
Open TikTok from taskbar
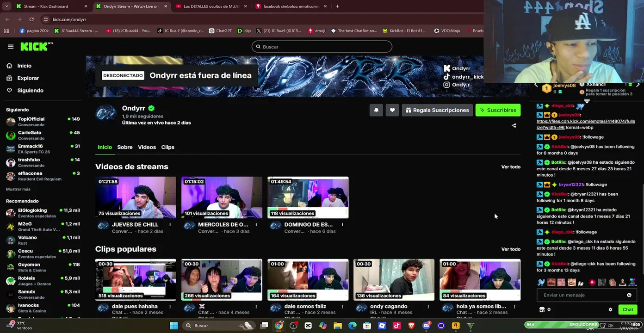click(396, 326)
